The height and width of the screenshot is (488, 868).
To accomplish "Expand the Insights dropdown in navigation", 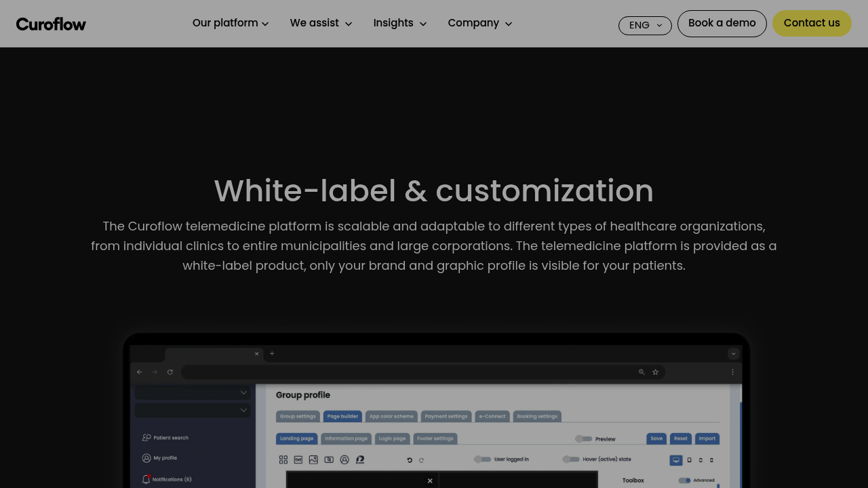I will [399, 23].
